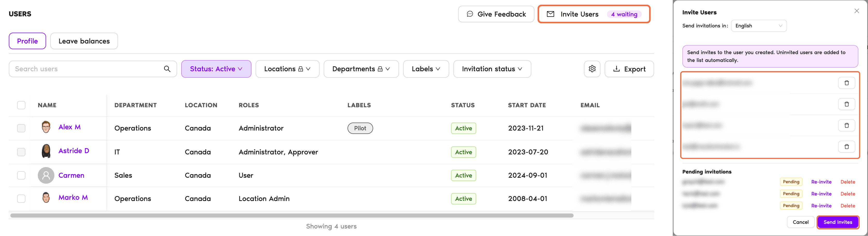Open Alex M's avatar
The height and width of the screenshot is (236, 868).
point(46,127)
